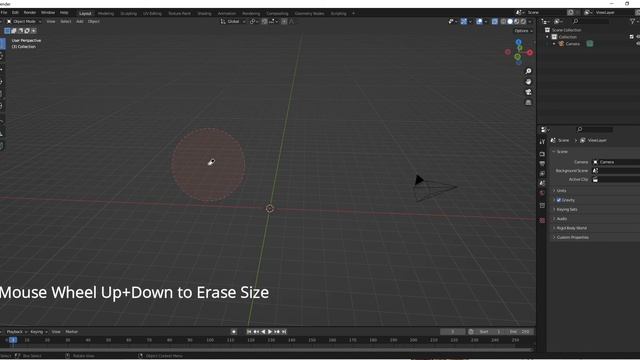Open the pivot point dropdown

click(x=254, y=21)
